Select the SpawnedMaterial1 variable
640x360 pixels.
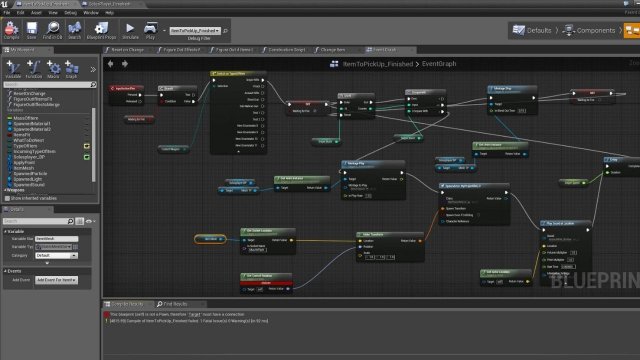coord(32,124)
